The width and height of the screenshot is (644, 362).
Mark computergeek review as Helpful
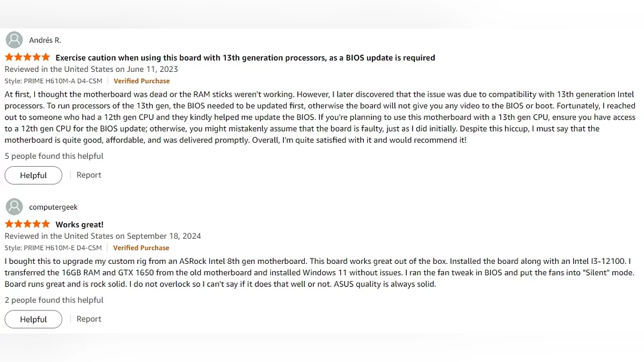[x=33, y=319]
